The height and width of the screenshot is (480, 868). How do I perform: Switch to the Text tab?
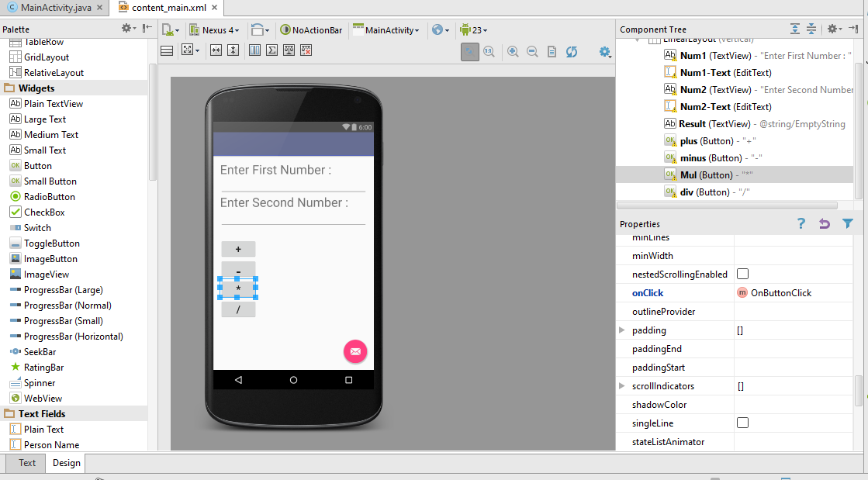click(x=25, y=463)
